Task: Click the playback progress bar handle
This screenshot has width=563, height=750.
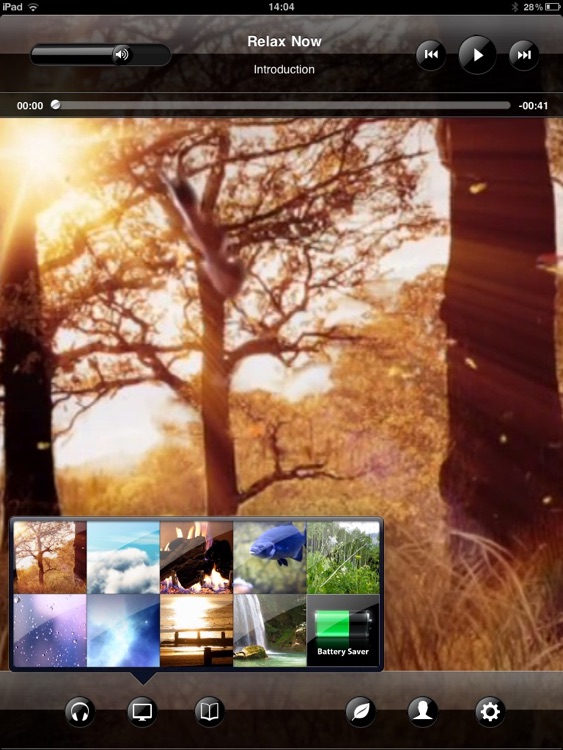Action: 55,105
